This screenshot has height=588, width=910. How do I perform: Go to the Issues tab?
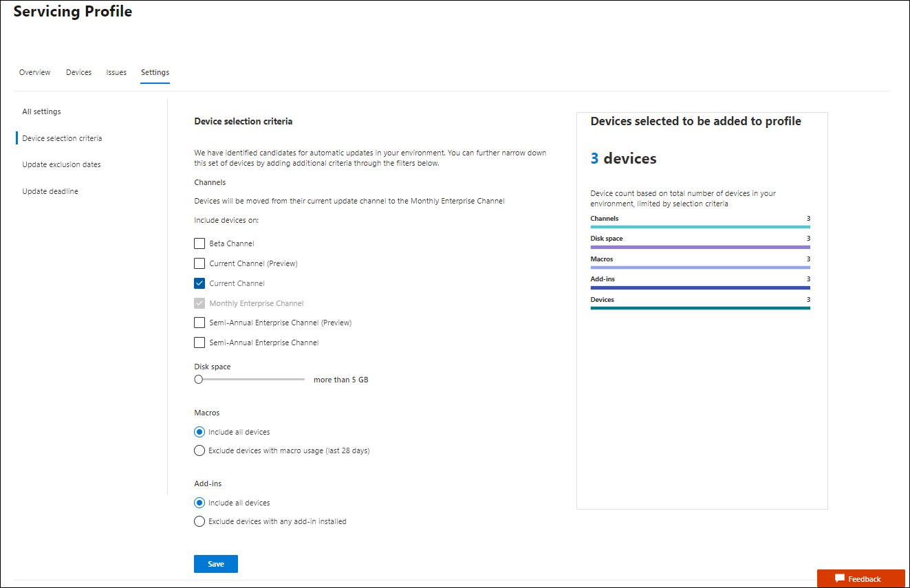[116, 72]
